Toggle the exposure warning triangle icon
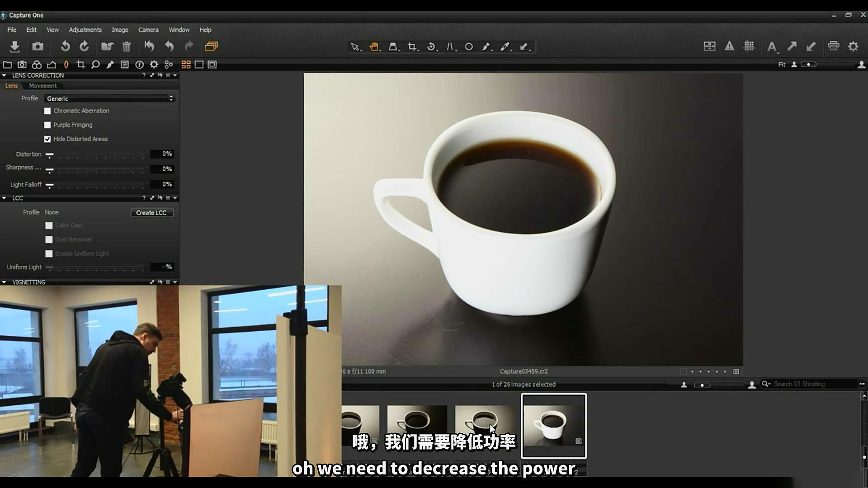The width and height of the screenshot is (868, 488). [x=729, y=46]
